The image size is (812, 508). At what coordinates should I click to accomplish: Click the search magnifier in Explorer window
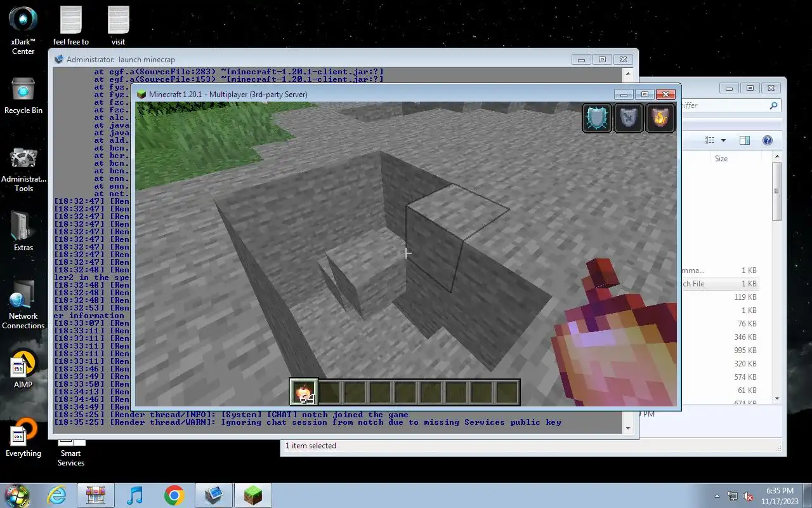tap(773, 106)
